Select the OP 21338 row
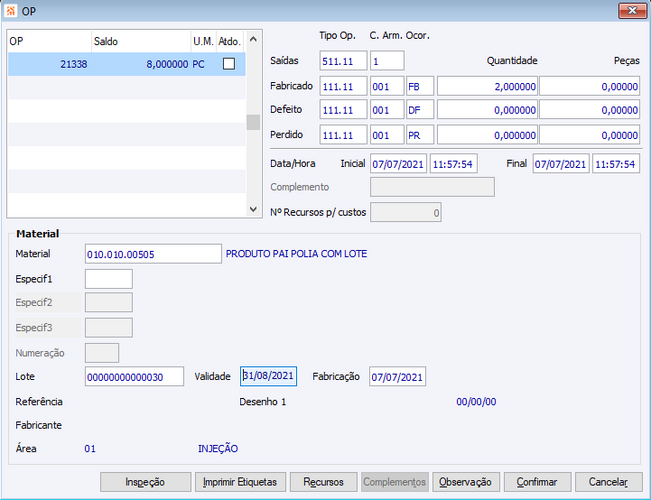Viewport: 651px width, 500px height. click(x=127, y=64)
